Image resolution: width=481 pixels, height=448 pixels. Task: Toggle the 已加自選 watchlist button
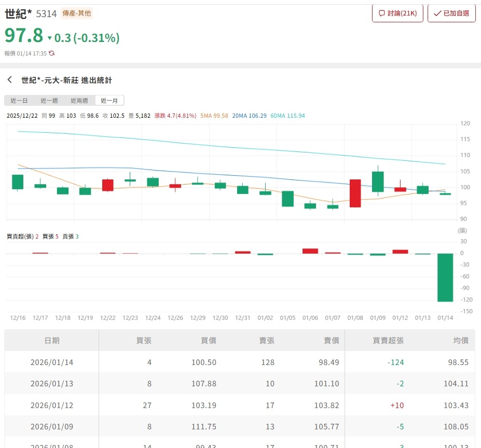pyautogui.click(x=451, y=13)
